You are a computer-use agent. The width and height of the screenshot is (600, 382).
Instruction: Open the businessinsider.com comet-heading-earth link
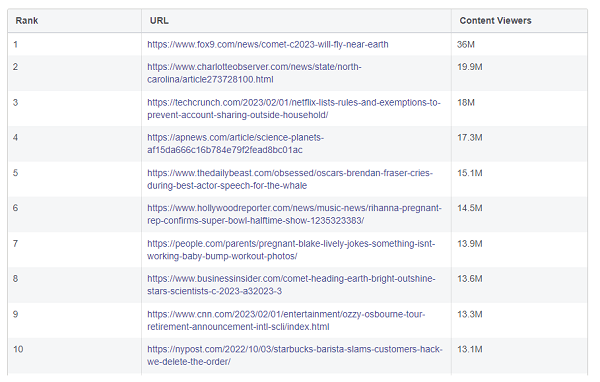(291, 285)
